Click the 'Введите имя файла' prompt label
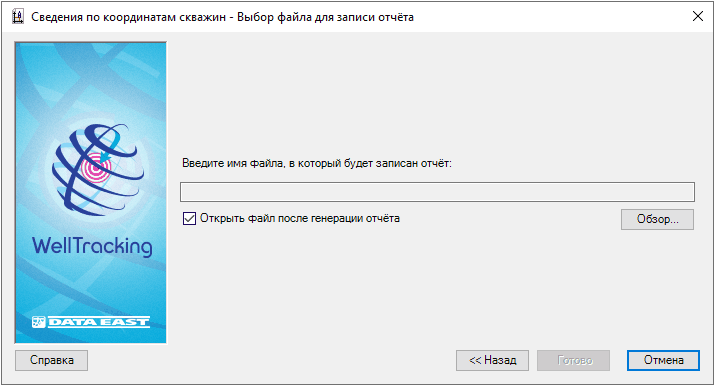The width and height of the screenshot is (715, 386). [x=317, y=163]
